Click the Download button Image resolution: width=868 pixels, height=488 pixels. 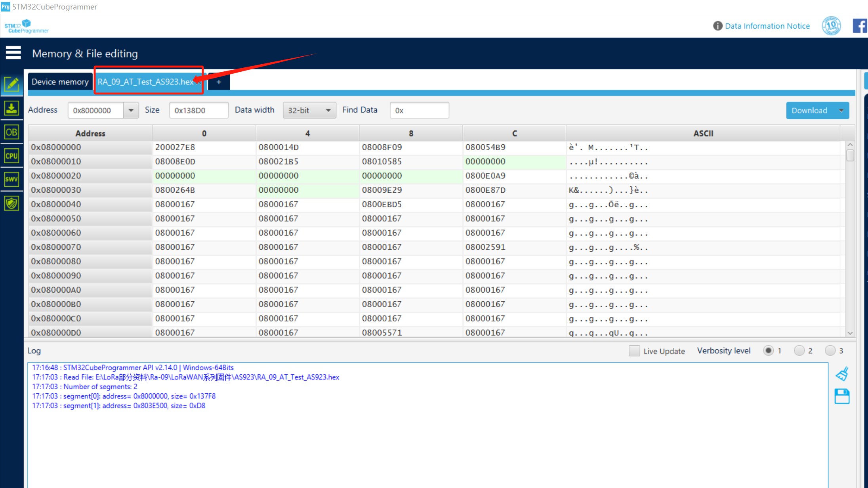coord(809,110)
